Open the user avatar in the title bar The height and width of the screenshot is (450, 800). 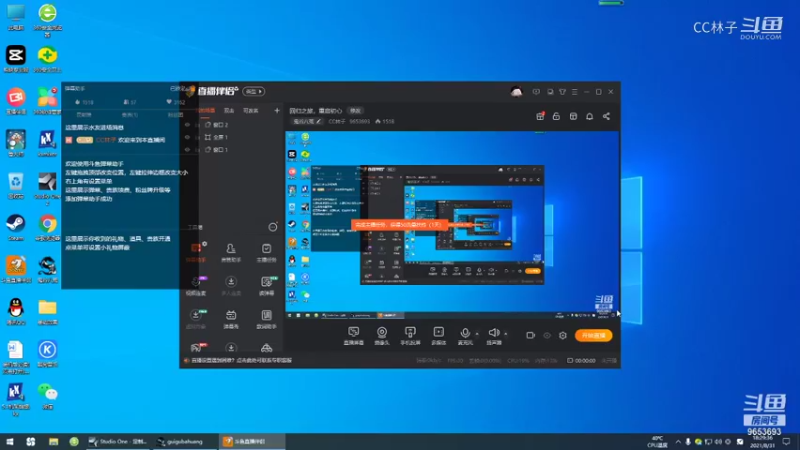516,92
